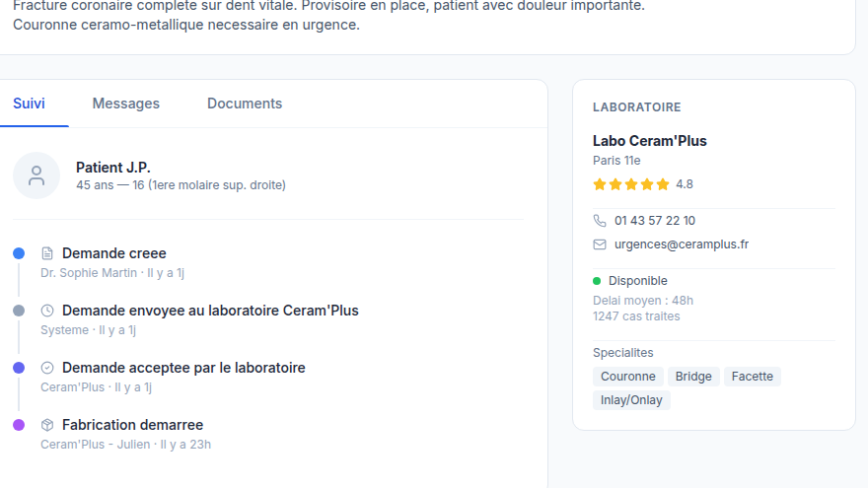The image size is (868, 488).
Task: Click the Labo Ceram'Plus name
Action: [x=650, y=141]
